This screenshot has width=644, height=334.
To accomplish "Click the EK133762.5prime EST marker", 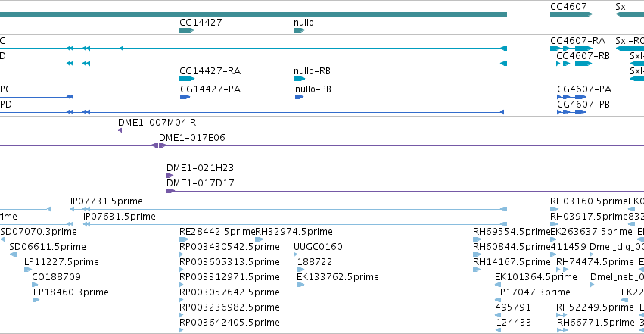I will pos(300,285).
